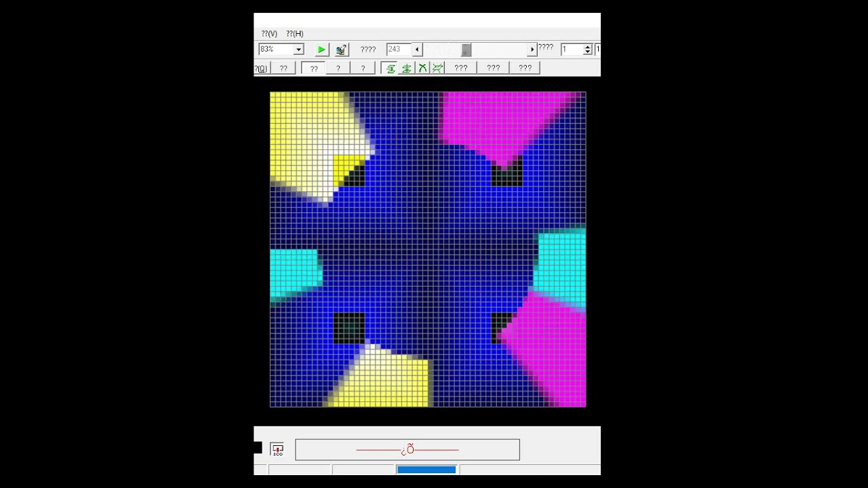The image size is (868, 488).
Task: Open the ??(H) menu
Action: pos(294,33)
